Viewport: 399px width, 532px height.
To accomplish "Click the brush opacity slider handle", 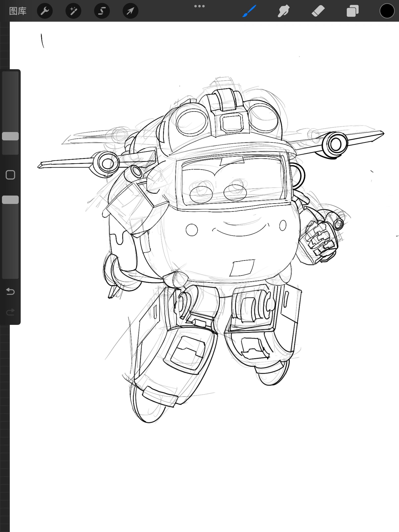I will point(10,200).
